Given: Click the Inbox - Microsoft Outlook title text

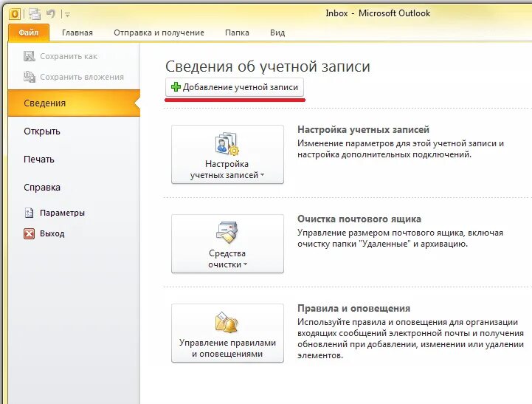Looking at the screenshot, I should click(378, 13).
